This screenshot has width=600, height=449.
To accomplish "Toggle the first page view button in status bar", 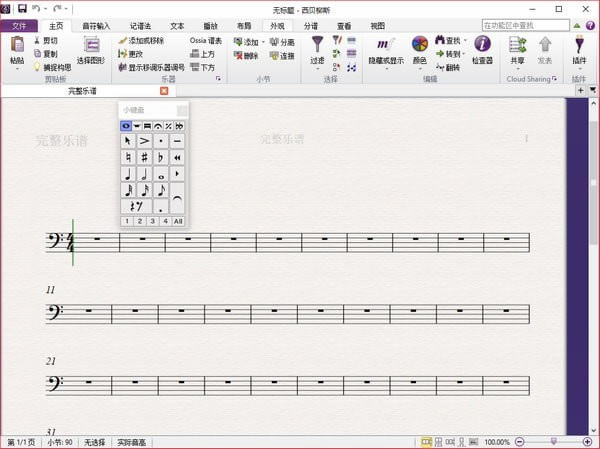I will click(x=426, y=442).
